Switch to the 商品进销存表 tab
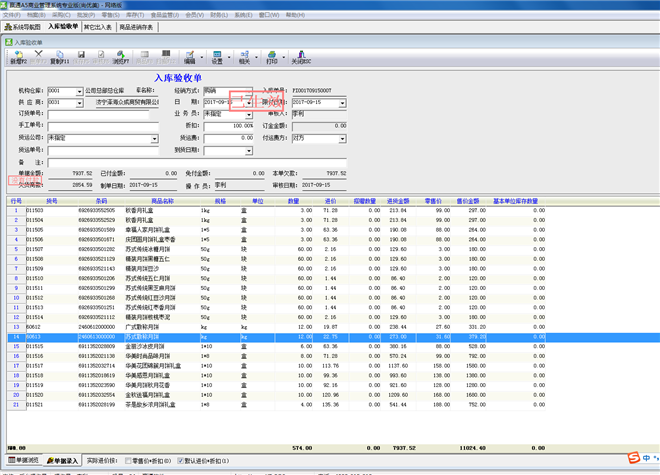Viewport: 660px width, 475px height. (137, 27)
